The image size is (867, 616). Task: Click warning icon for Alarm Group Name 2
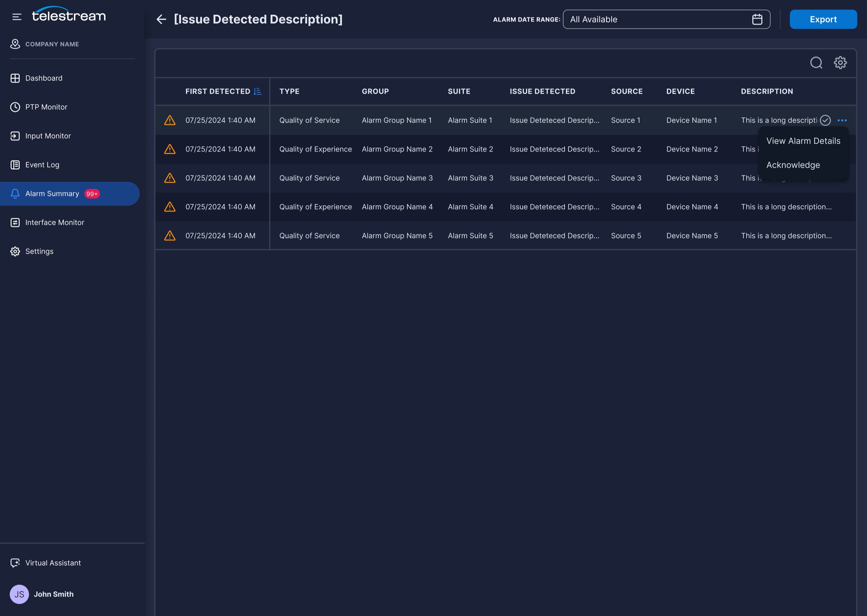point(169,149)
